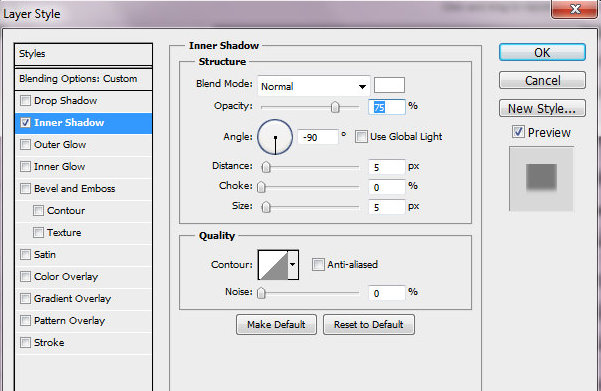
Task: Open the shadow color swatch
Action: click(389, 85)
